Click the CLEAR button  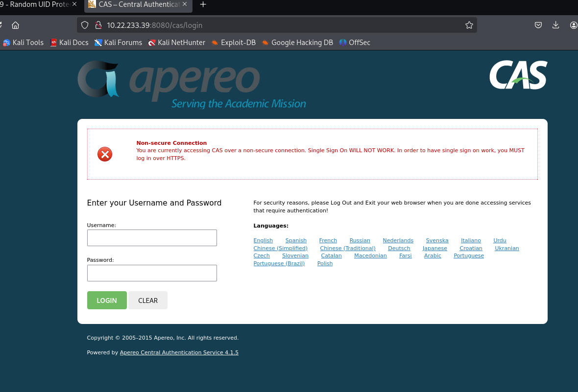(x=148, y=300)
